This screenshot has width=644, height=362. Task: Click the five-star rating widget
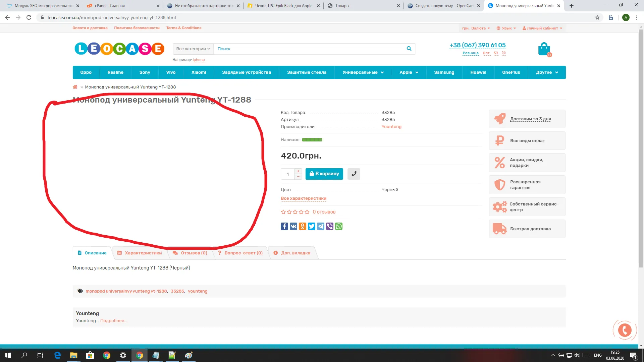click(x=295, y=212)
